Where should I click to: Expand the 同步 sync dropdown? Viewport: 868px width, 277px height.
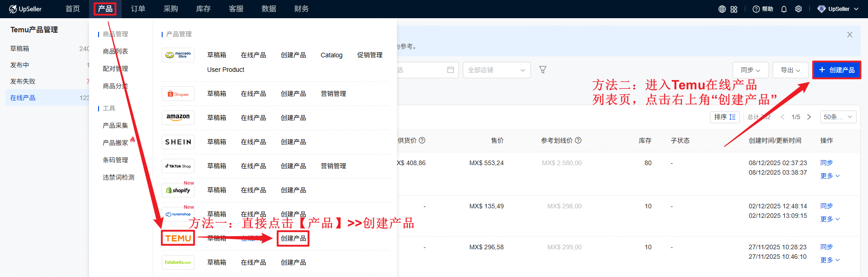[750, 70]
